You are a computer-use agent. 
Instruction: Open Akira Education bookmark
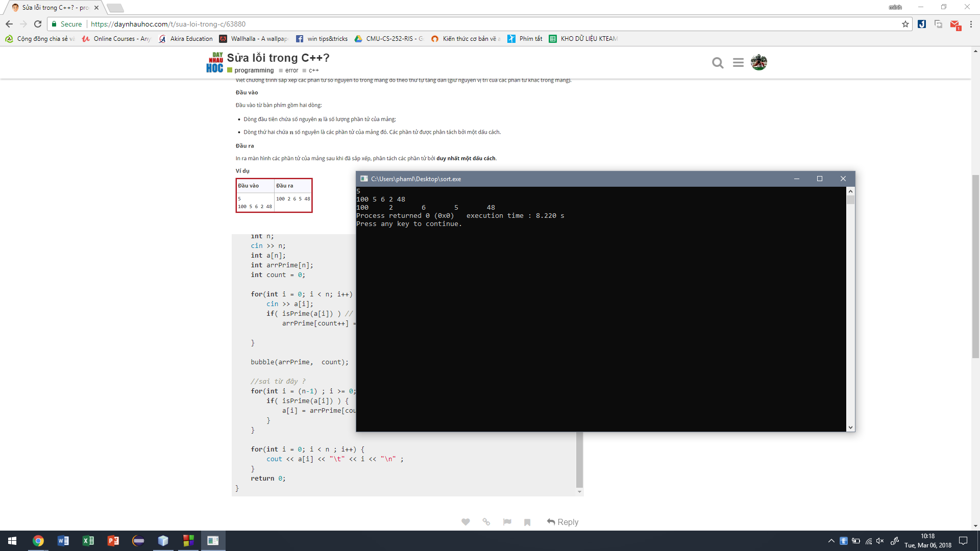(186, 39)
